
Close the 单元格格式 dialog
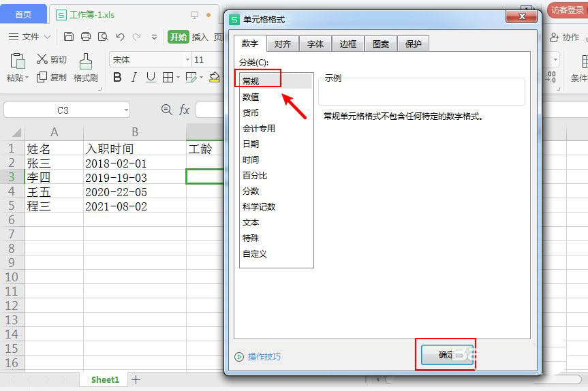click(x=522, y=16)
